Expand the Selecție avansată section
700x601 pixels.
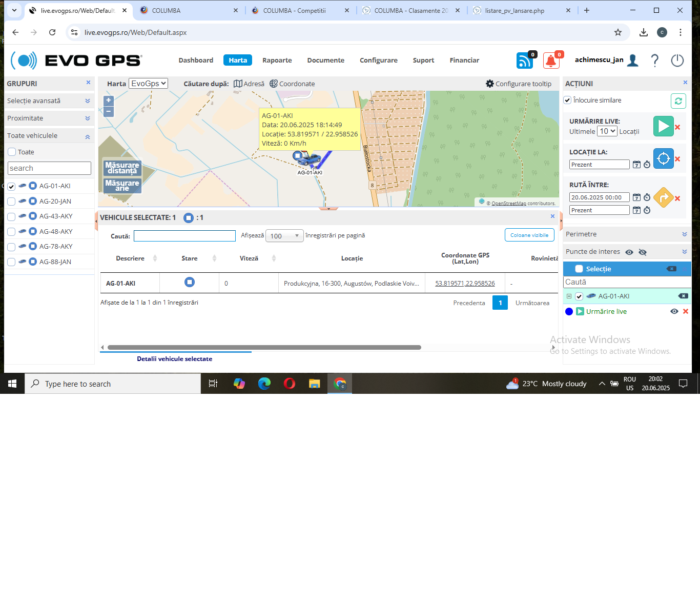tap(49, 101)
